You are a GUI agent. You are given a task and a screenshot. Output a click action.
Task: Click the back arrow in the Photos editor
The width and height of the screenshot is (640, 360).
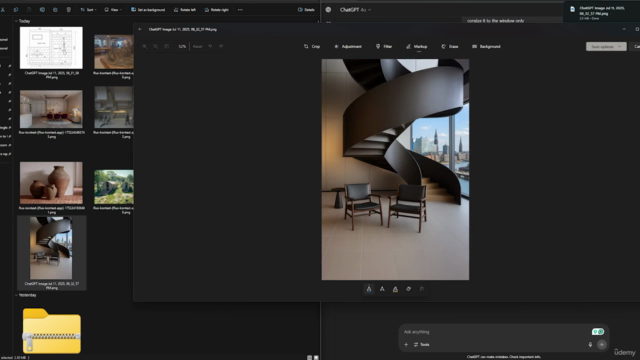[140, 29]
